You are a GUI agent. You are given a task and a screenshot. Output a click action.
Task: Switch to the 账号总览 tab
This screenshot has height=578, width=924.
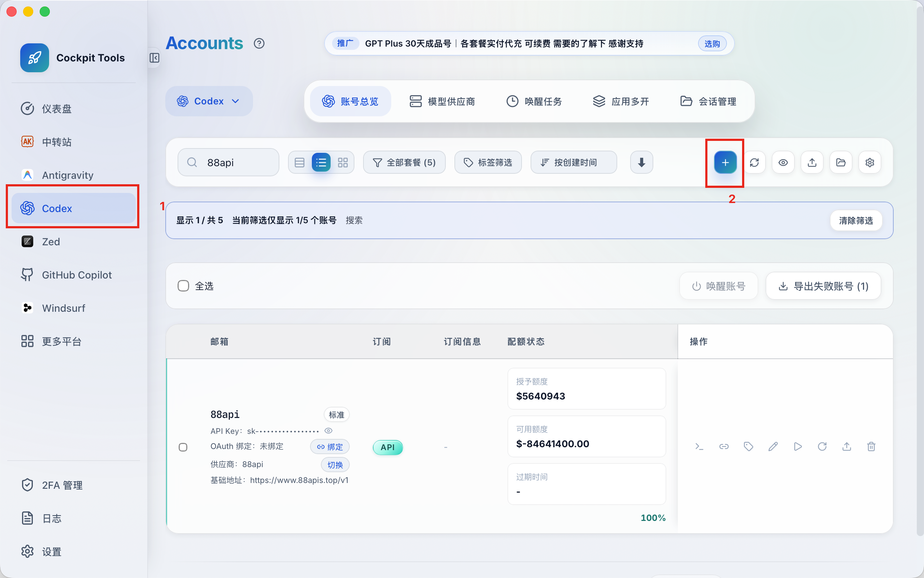pyautogui.click(x=350, y=101)
